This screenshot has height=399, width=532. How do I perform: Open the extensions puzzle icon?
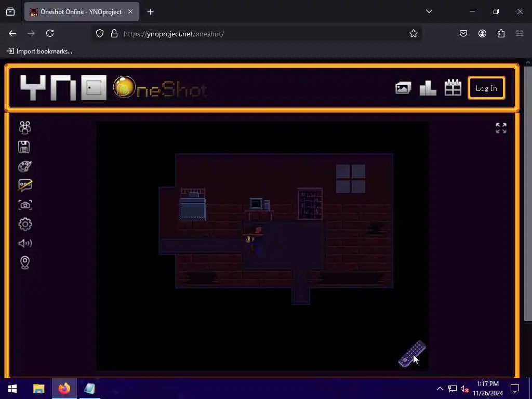coord(501,33)
